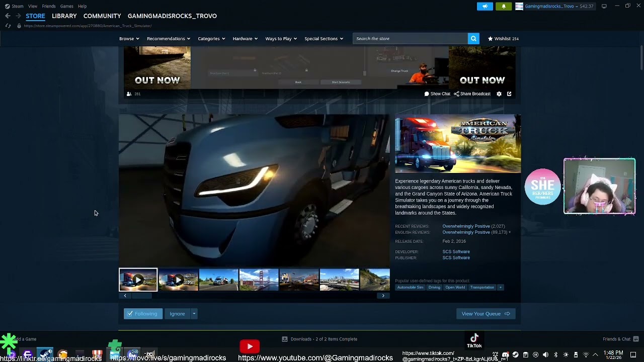Click the forward navigation arrow
This screenshot has width=644, height=362.
click(x=18, y=16)
